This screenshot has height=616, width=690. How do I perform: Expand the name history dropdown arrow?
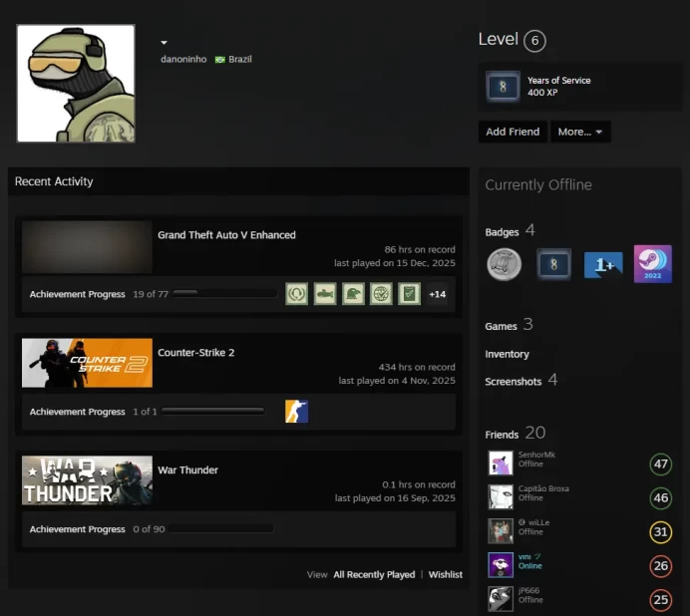click(164, 43)
